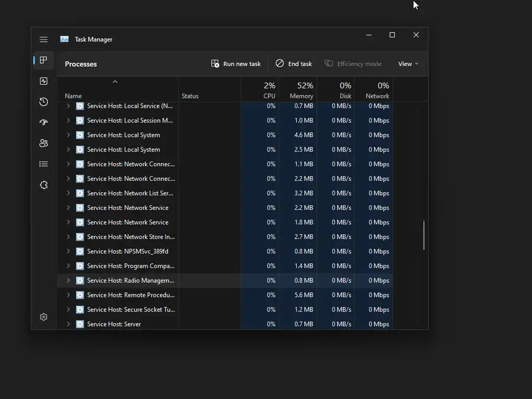
Task: Expand Service Host: Local Session M... row
Action: [68, 121]
